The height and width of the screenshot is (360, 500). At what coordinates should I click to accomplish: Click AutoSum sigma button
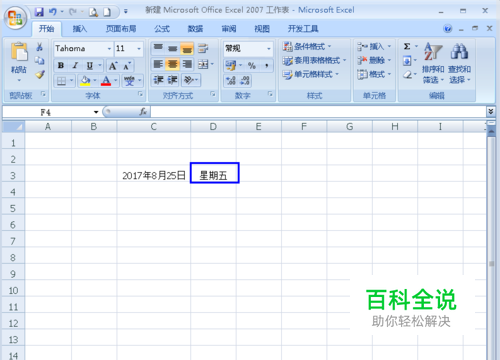point(407,46)
